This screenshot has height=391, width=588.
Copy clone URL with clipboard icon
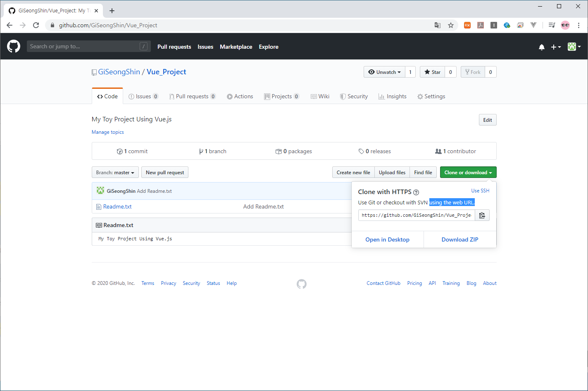[x=482, y=215]
